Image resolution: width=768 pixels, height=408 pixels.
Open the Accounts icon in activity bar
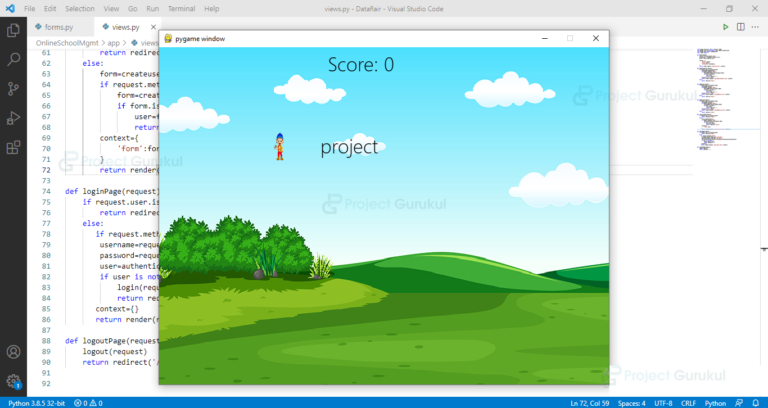pyautogui.click(x=13, y=352)
